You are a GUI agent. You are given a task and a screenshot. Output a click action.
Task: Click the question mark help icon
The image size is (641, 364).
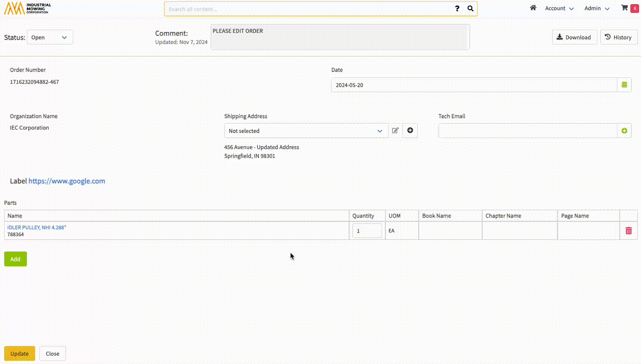pos(457,9)
